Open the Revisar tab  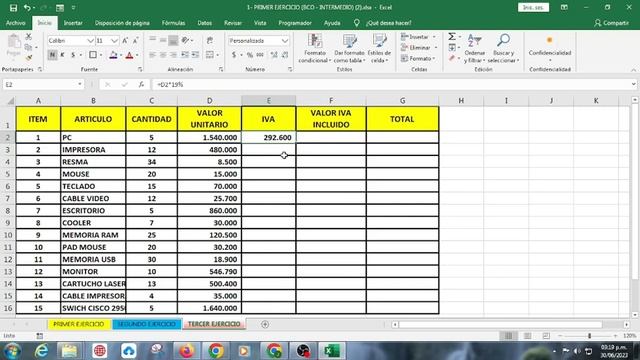[x=233, y=23]
